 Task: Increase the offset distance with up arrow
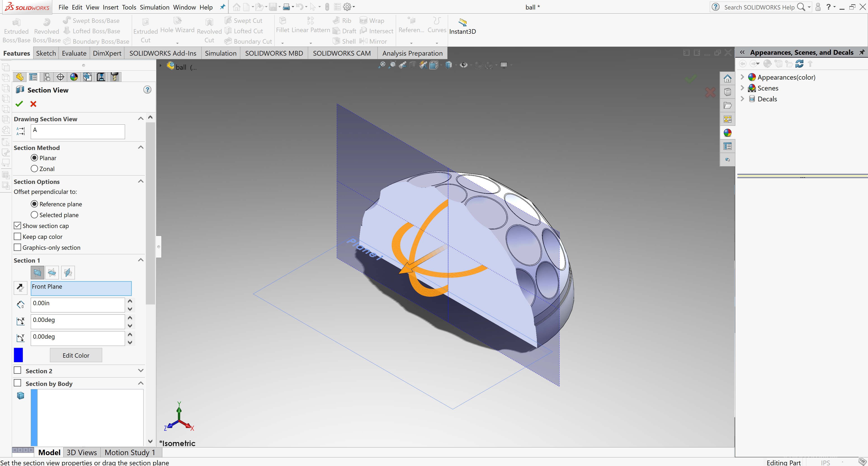[x=130, y=301]
